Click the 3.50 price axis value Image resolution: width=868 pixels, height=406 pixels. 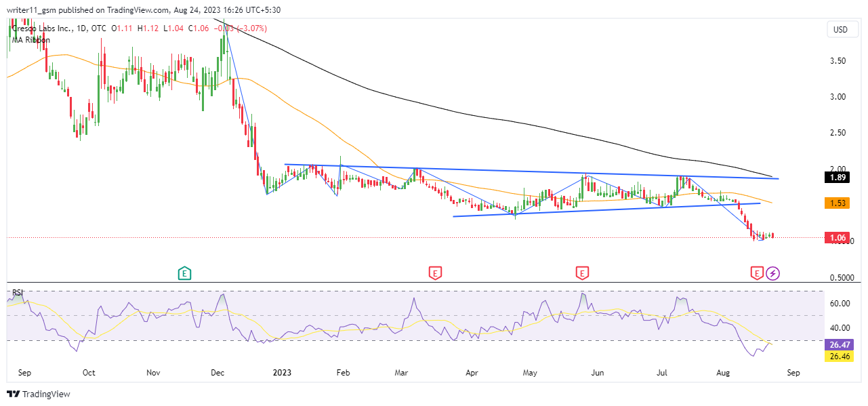[x=839, y=61]
